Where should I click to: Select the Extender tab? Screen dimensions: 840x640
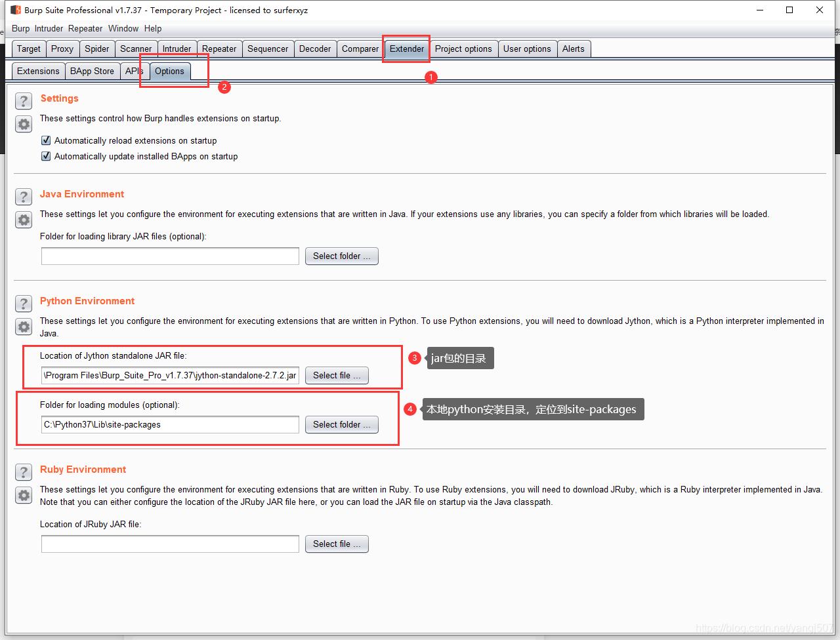pos(407,49)
